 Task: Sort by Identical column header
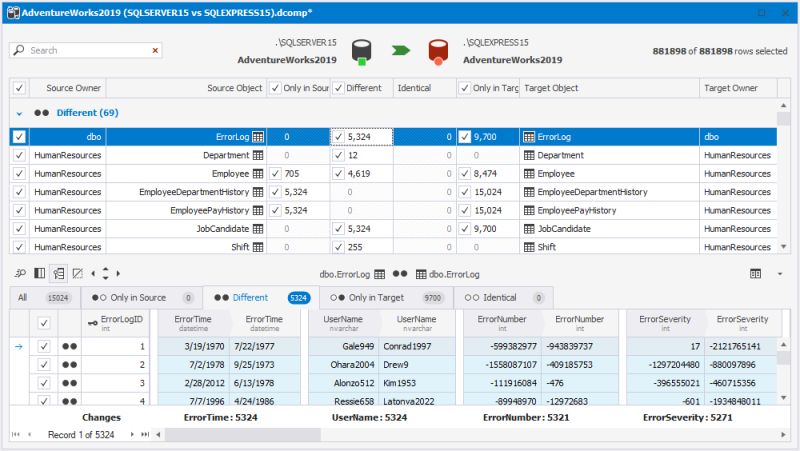pos(424,88)
